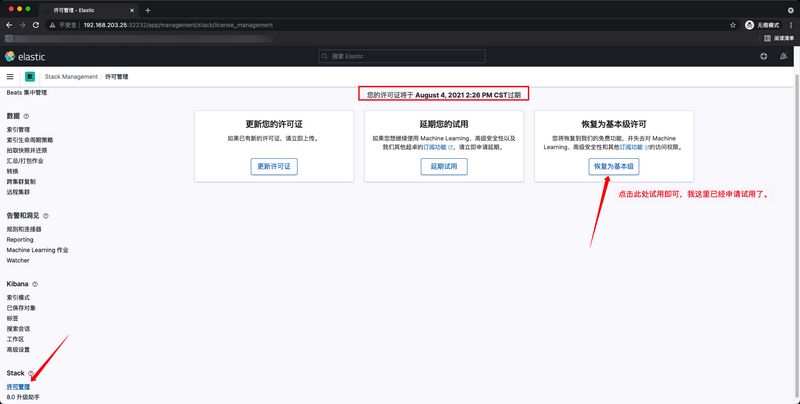Open 索引管理 in sidebar

(18, 130)
